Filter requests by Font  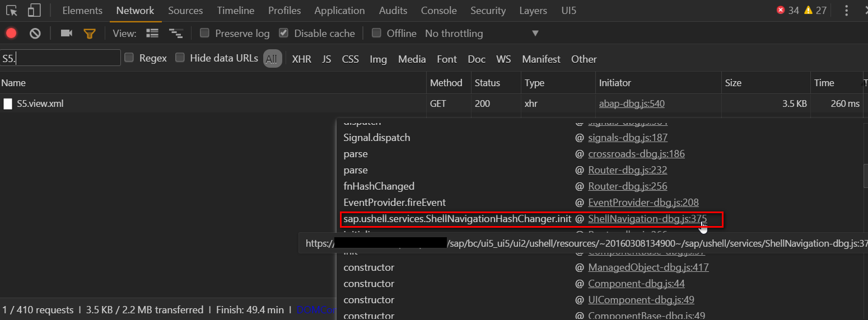pyautogui.click(x=447, y=59)
